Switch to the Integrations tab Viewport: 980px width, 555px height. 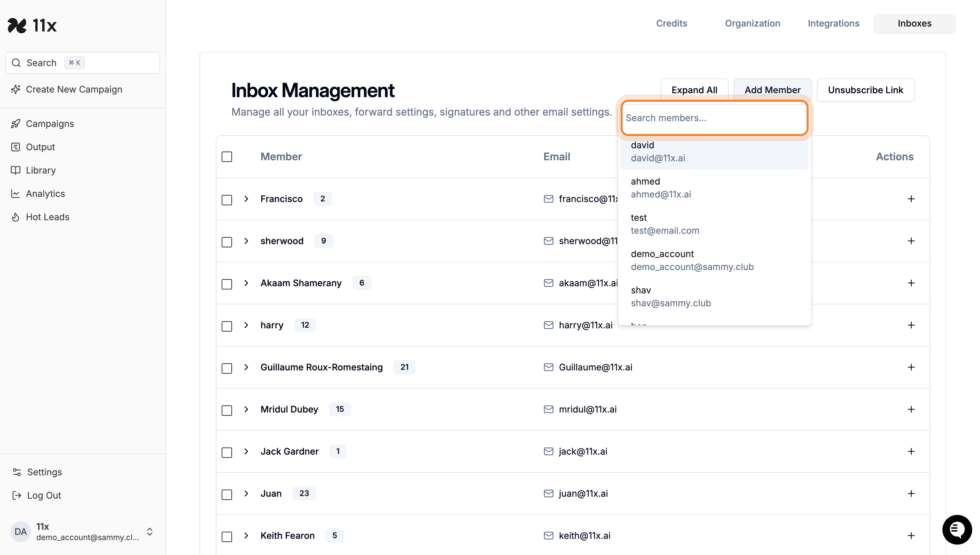[x=833, y=23]
